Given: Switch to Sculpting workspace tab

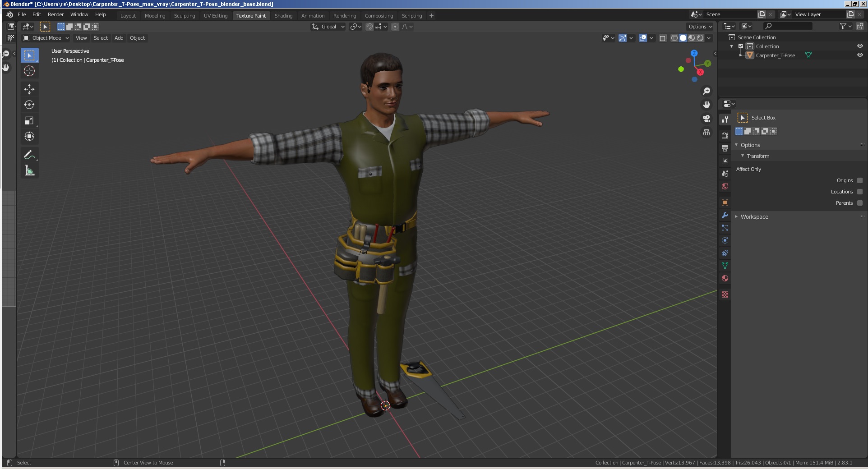Looking at the screenshot, I should coord(185,16).
